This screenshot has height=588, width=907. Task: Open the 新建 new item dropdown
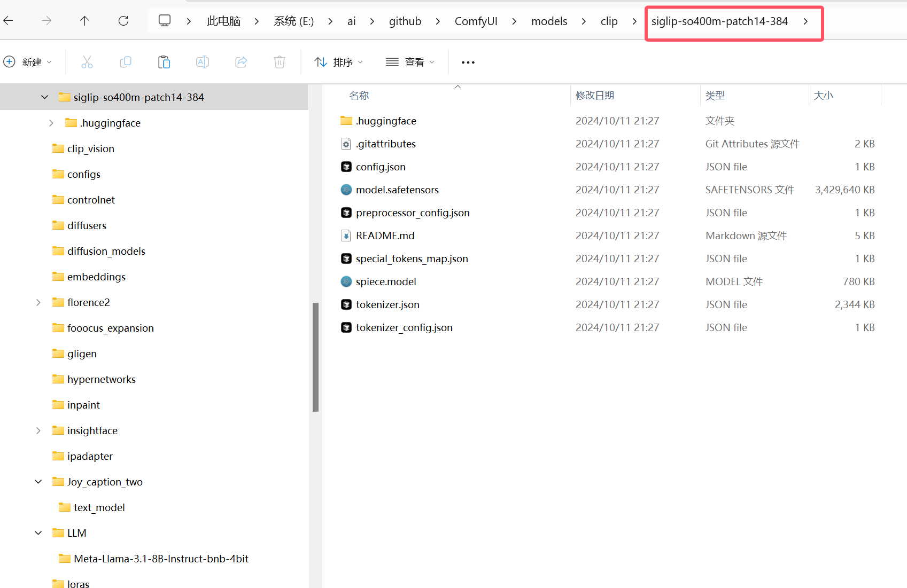pyautogui.click(x=28, y=62)
